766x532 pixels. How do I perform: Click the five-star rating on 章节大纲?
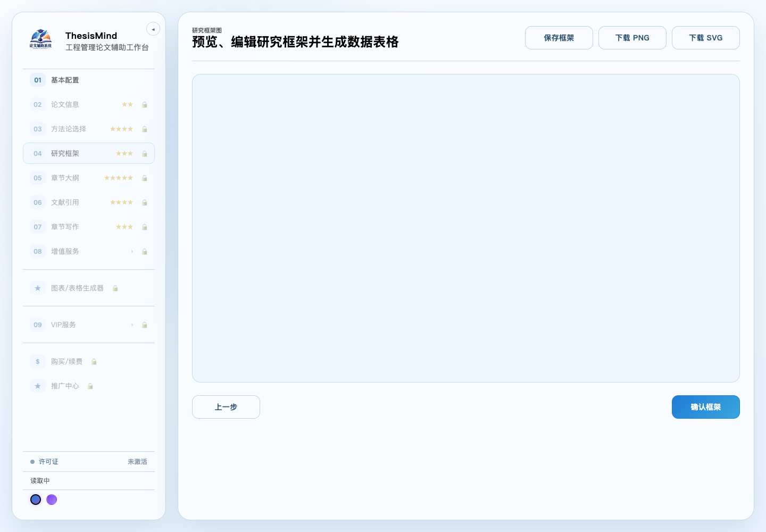pos(119,178)
